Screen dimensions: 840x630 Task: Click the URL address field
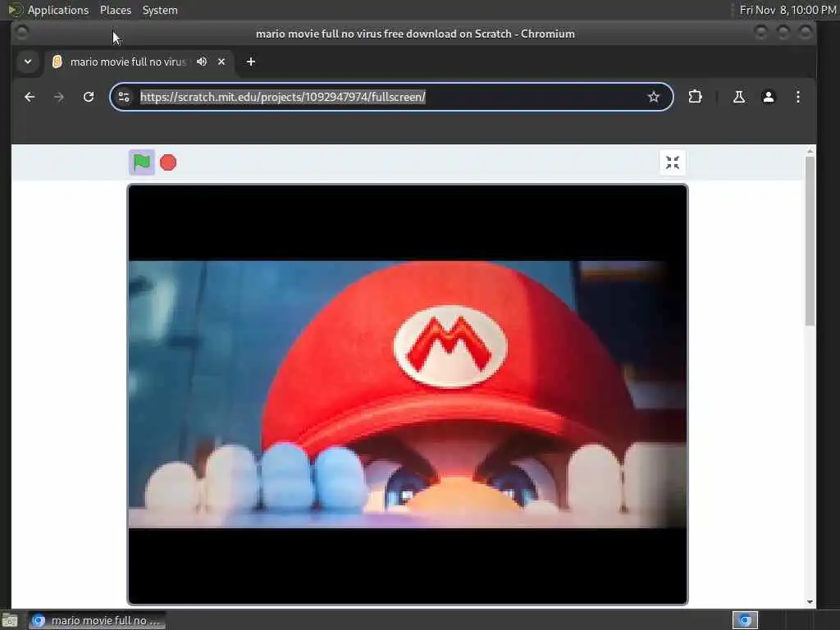click(x=390, y=97)
